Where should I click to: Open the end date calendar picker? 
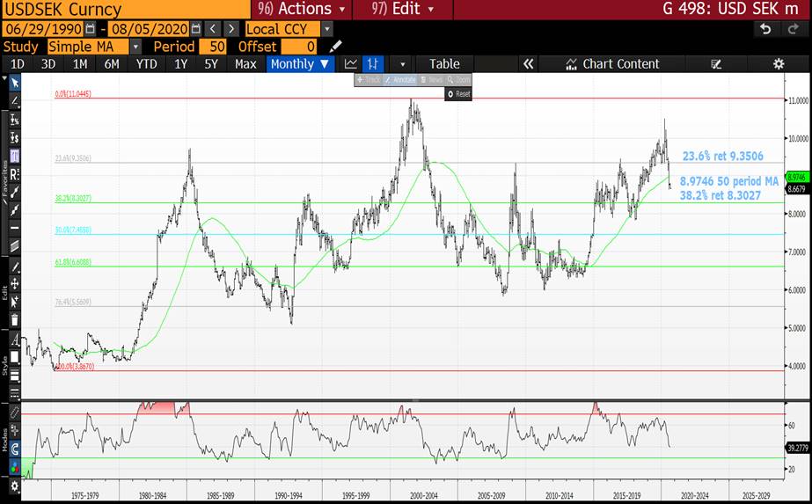(x=196, y=29)
